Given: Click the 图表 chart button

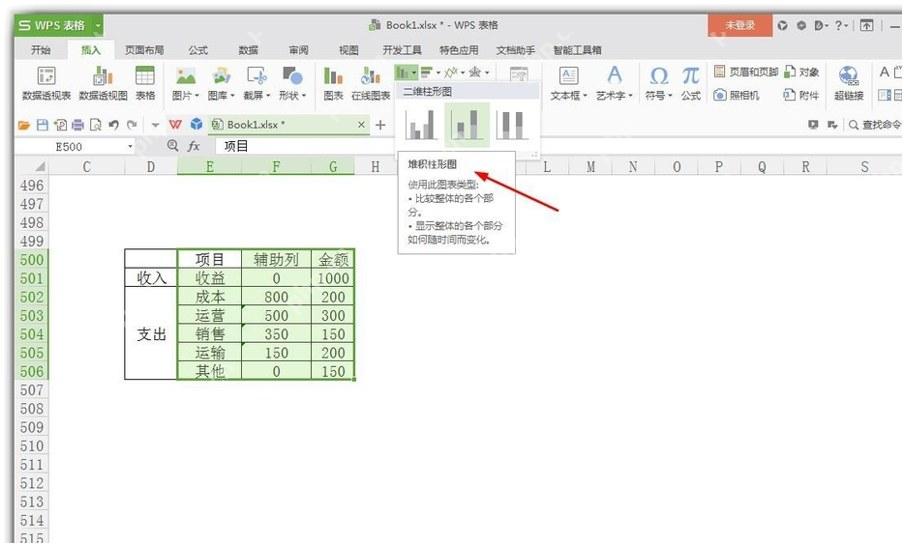Looking at the screenshot, I should [x=333, y=84].
